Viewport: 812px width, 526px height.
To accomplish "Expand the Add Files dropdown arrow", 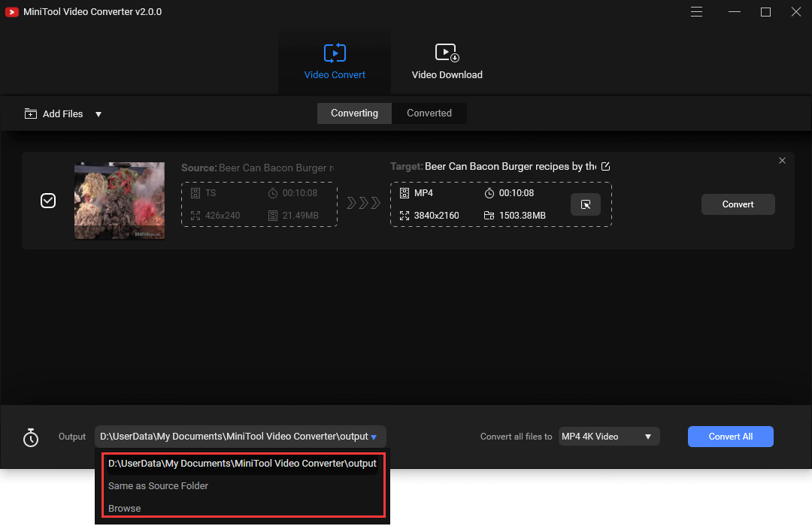I will pos(98,114).
